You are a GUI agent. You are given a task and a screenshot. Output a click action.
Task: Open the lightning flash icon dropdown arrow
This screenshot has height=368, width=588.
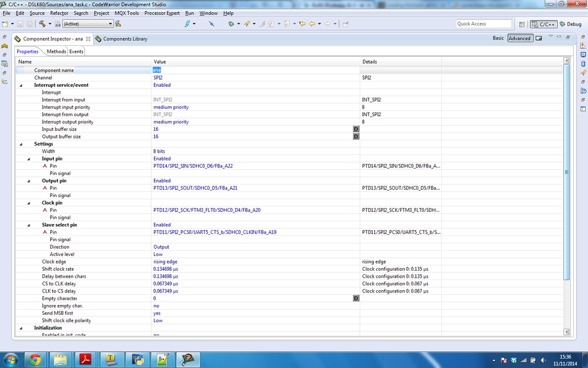point(194,24)
